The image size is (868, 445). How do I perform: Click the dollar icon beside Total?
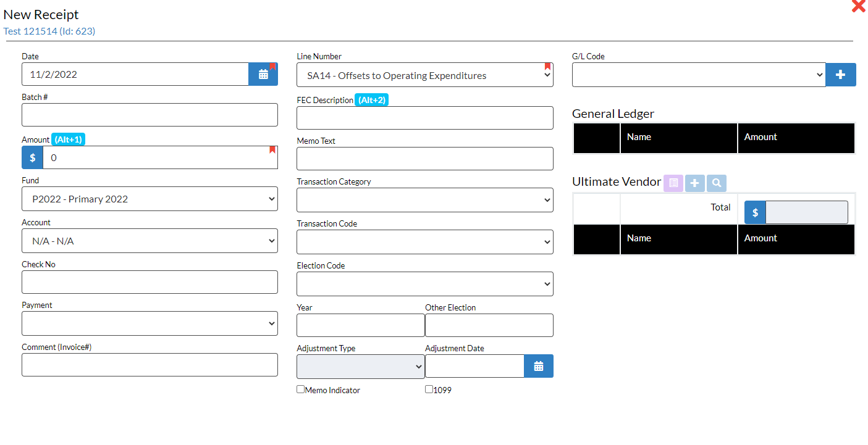pyautogui.click(x=755, y=212)
